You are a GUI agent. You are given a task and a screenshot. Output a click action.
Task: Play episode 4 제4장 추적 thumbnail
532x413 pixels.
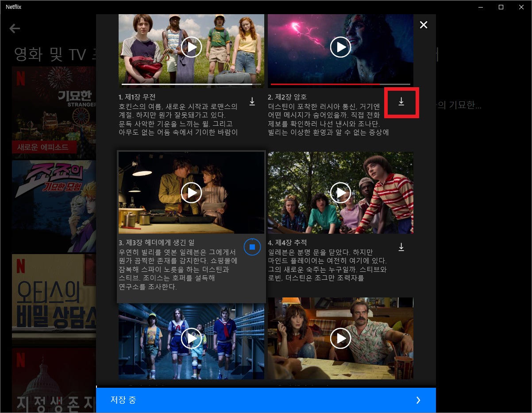coord(340,193)
